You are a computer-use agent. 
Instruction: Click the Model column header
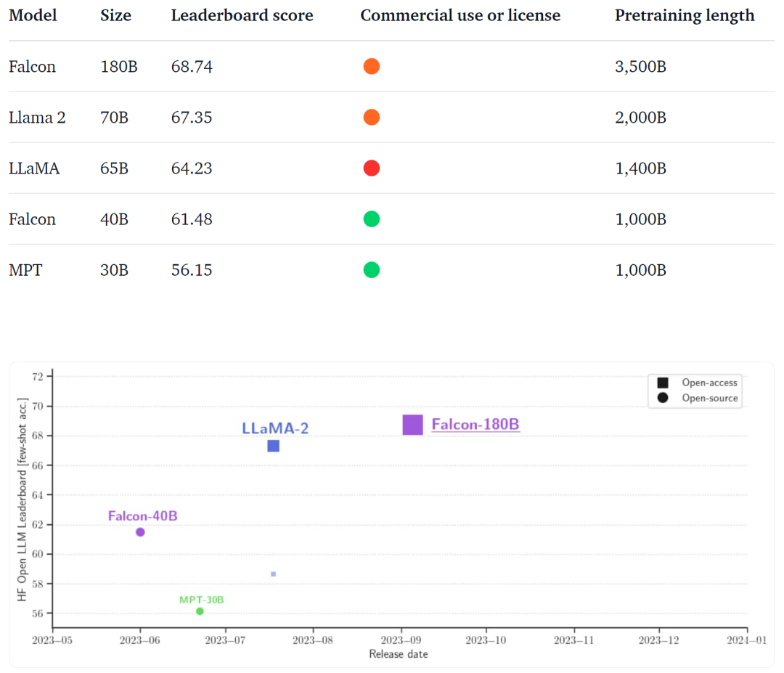33,15
